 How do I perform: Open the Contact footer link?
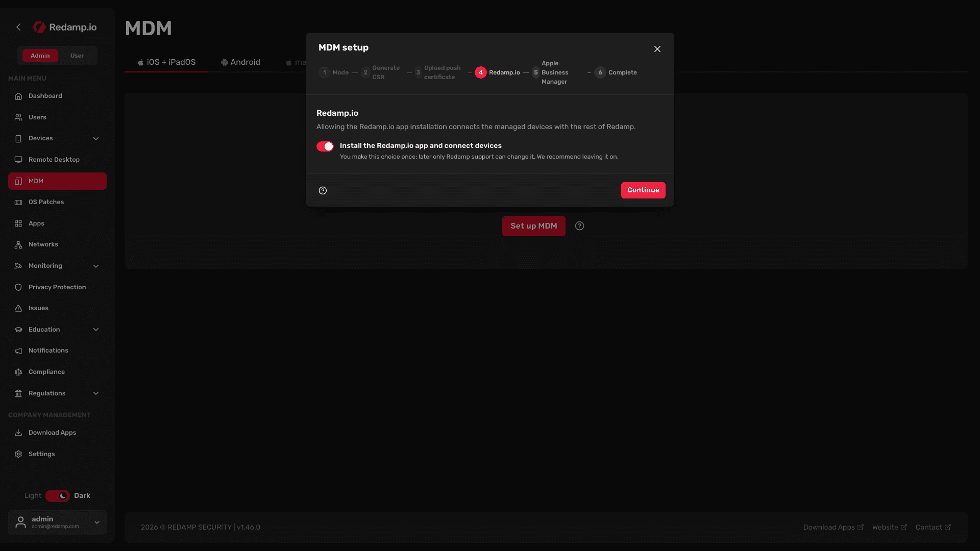[933, 528]
